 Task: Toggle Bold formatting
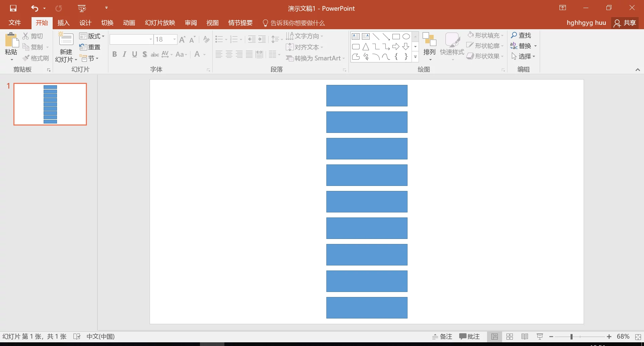click(x=114, y=54)
